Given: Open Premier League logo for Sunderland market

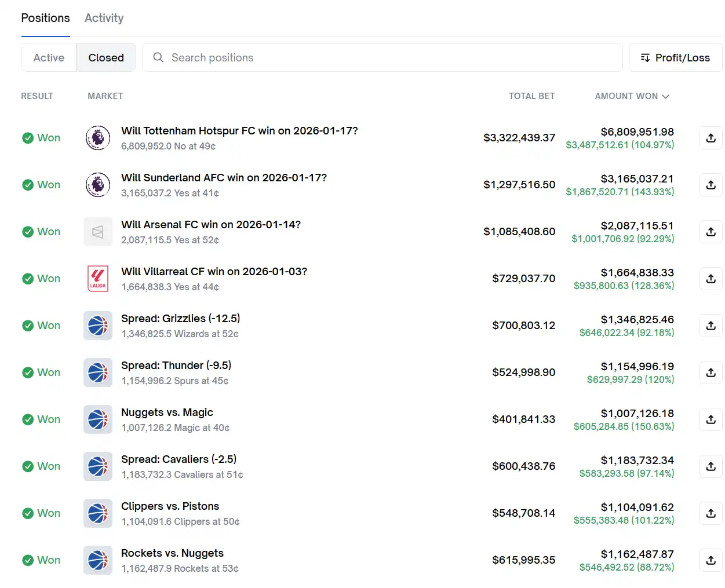Looking at the screenshot, I should [98, 185].
